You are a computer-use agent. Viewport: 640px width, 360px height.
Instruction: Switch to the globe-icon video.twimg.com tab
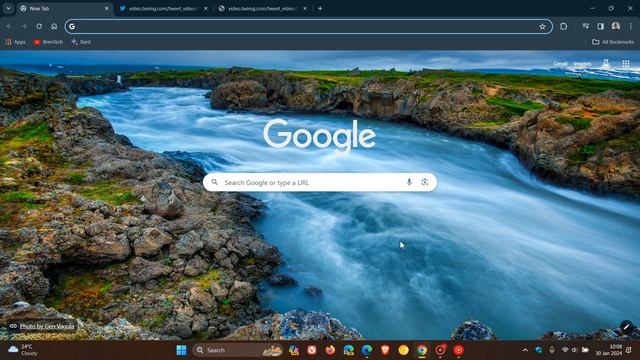[262, 9]
